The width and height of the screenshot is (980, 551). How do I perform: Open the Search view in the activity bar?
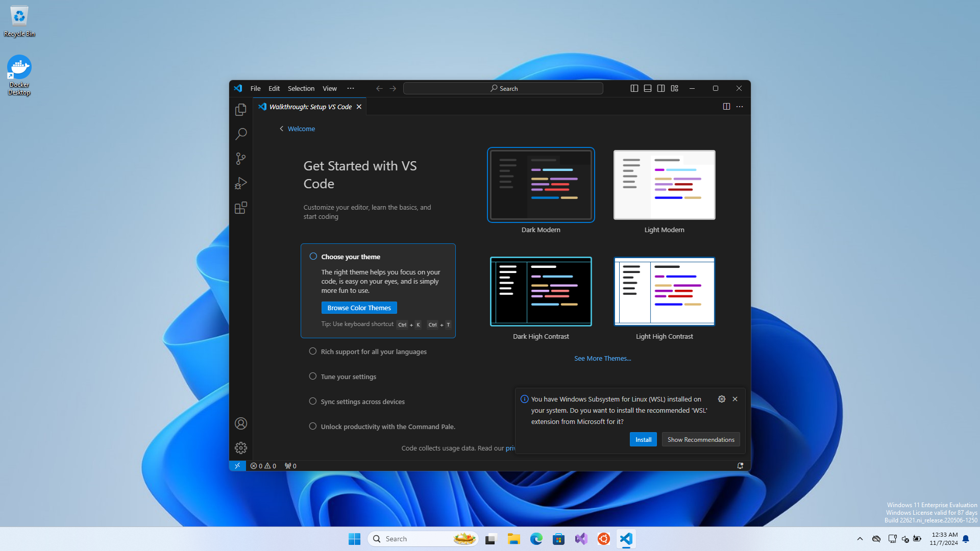point(240,134)
